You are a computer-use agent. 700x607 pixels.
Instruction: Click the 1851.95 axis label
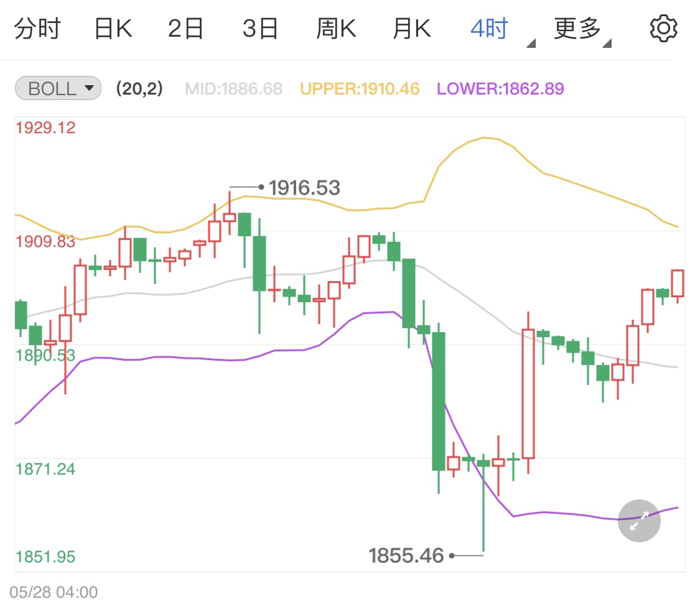click(45, 557)
